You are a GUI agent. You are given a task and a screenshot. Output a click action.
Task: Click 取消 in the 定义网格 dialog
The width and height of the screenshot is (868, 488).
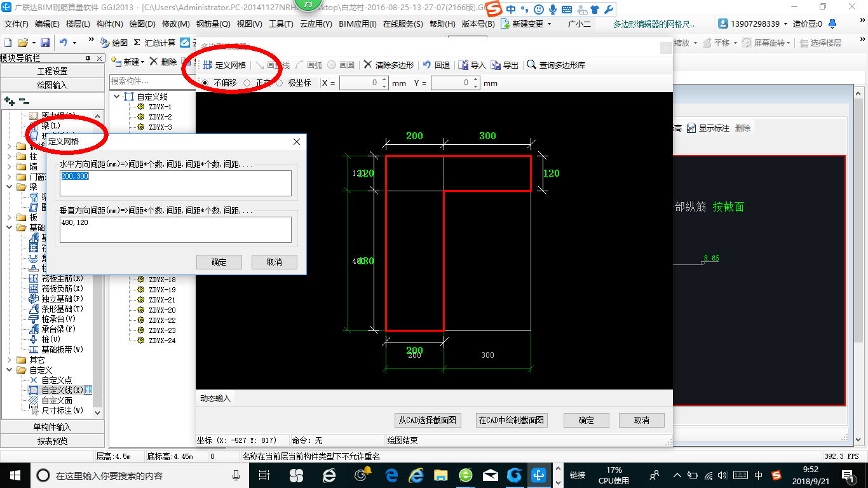click(275, 262)
